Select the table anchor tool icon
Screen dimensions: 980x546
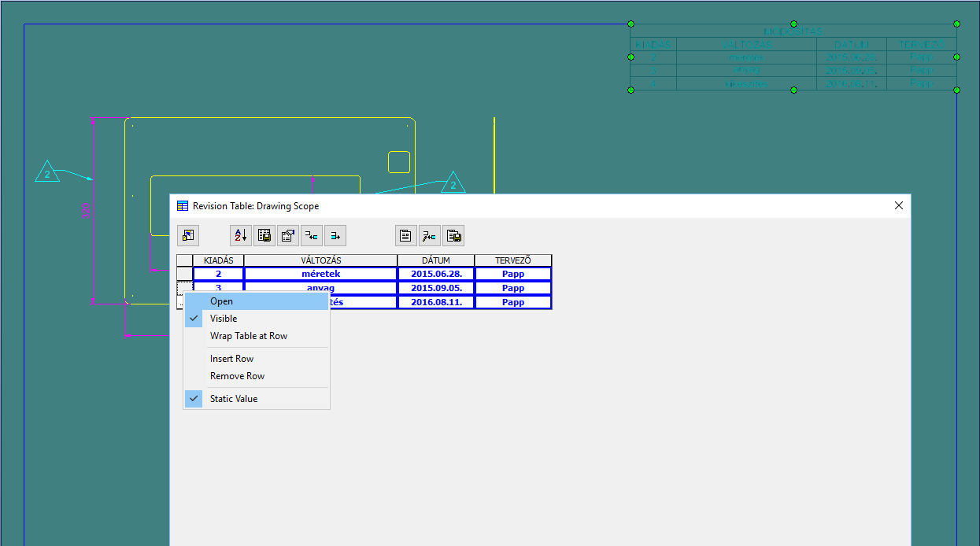click(x=187, y=235)
